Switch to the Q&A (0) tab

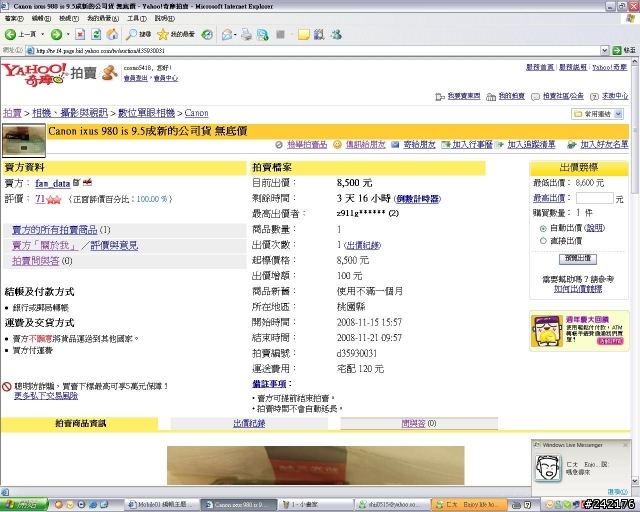coord(419,423)
